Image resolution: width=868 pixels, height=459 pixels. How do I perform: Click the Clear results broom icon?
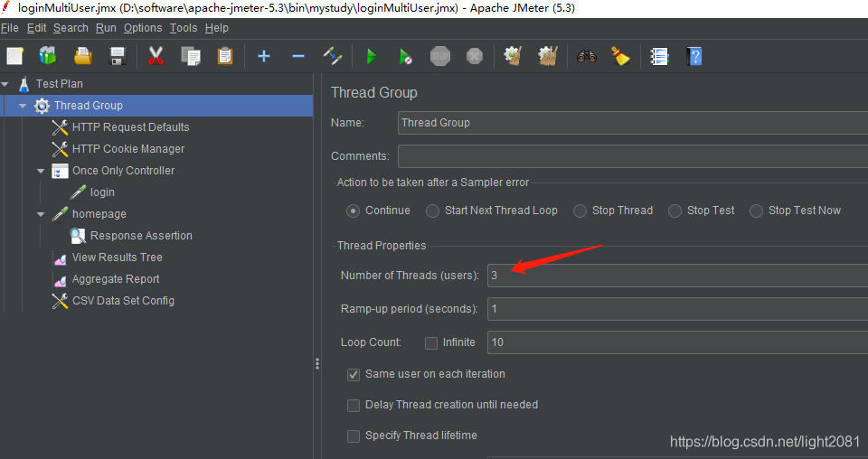(x=514, y=56)
